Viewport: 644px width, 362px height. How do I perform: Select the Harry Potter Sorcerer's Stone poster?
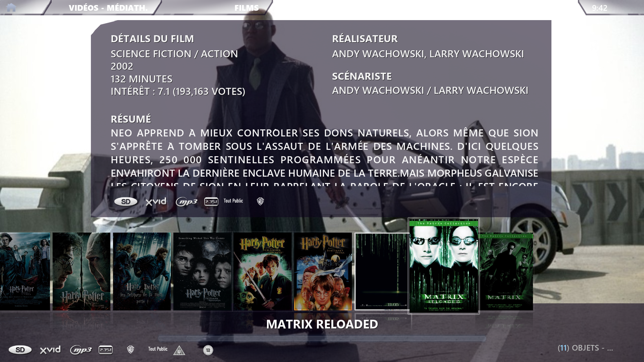pyautogui.click(x=323, y=271)
